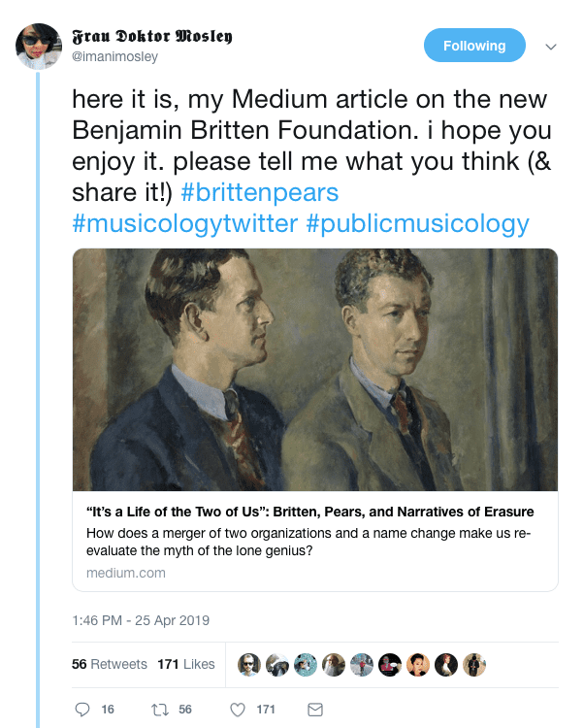Click the @imanimosley handle

(114, 56)
